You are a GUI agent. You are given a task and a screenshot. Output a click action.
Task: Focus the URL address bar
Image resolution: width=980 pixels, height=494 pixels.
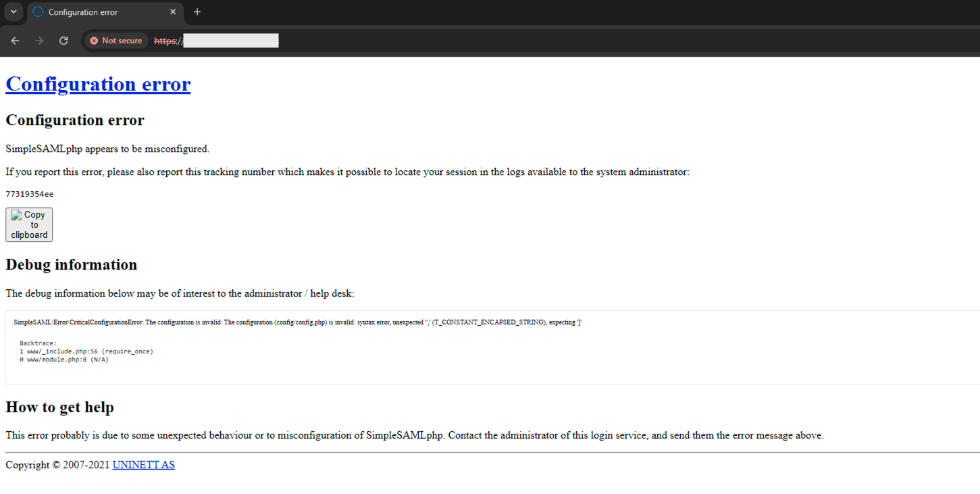(x=473, y=41)
